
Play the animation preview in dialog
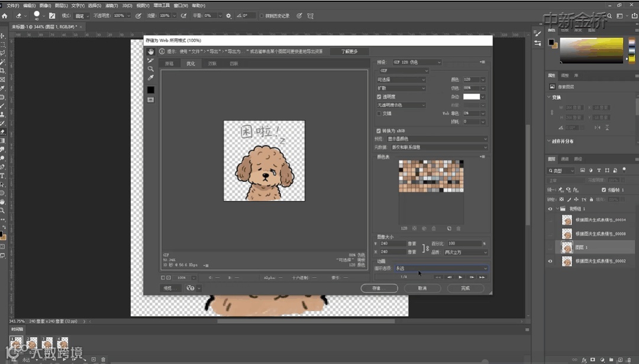point(460,277)
